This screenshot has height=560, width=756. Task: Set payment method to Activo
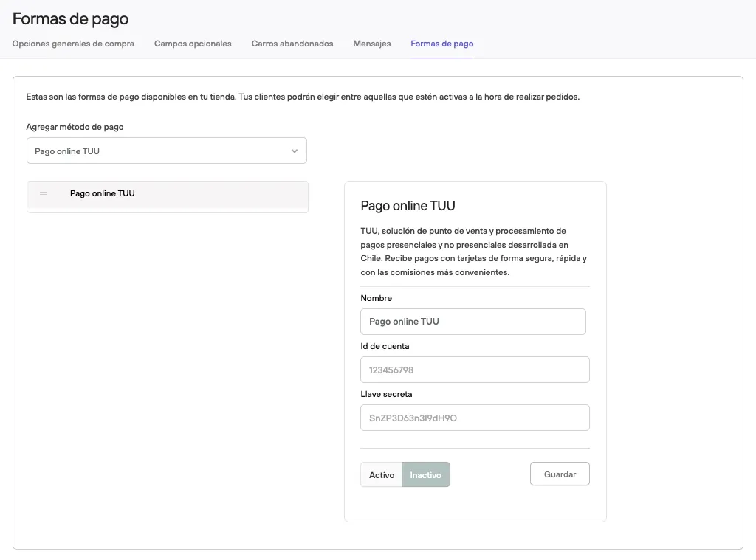point(382,474)
